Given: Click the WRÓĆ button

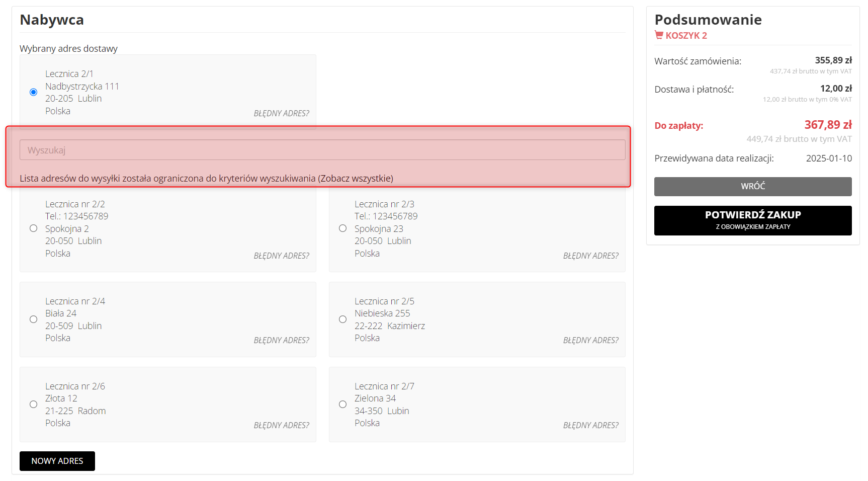Looking at the screenshot, I should 753,187.
